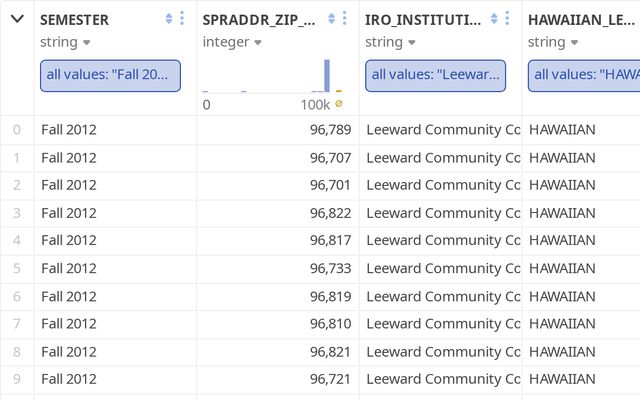Select zip value 96,707
Image resolution: width=640 pixels, height=400 pixels.
tap(330, 158)
